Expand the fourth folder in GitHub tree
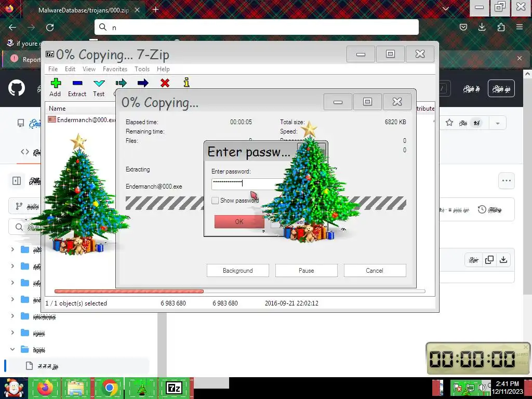Screen dimensions: 532x399 coord(12,299)
